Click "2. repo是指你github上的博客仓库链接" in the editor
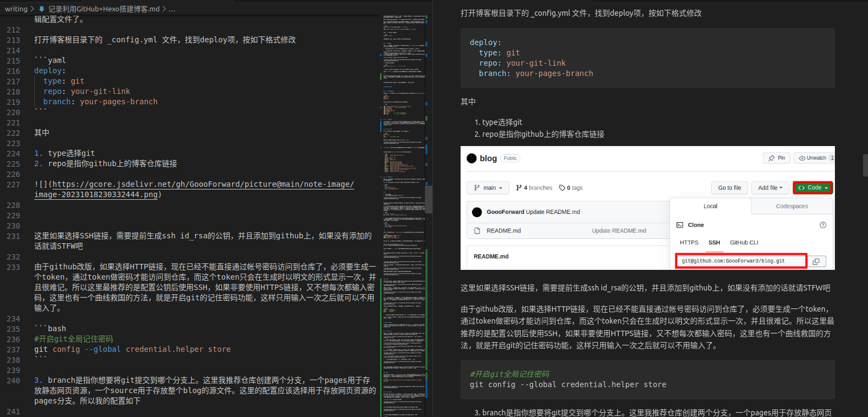The width and height of the screenshot is (868, 417). [106, 163]
